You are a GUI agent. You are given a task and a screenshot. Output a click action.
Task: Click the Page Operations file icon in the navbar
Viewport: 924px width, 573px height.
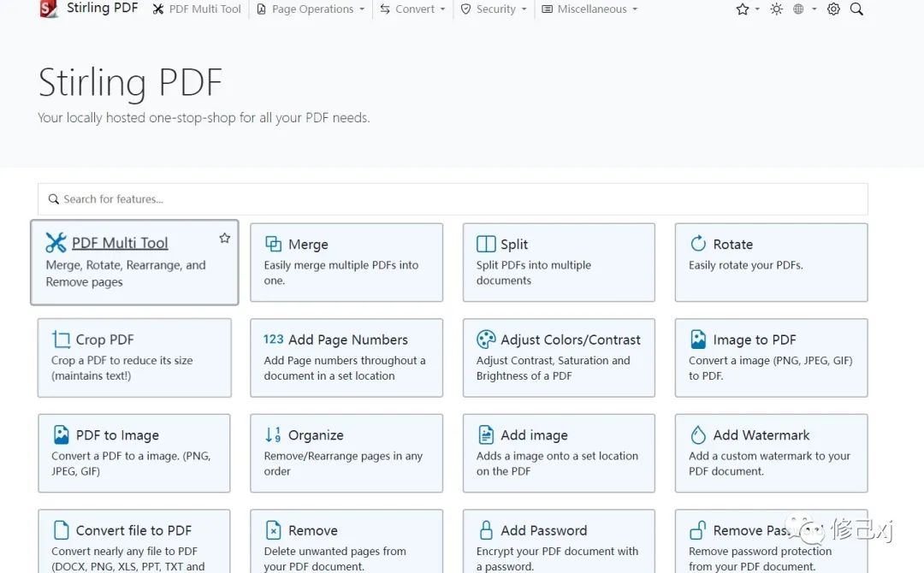coord(261,9)
